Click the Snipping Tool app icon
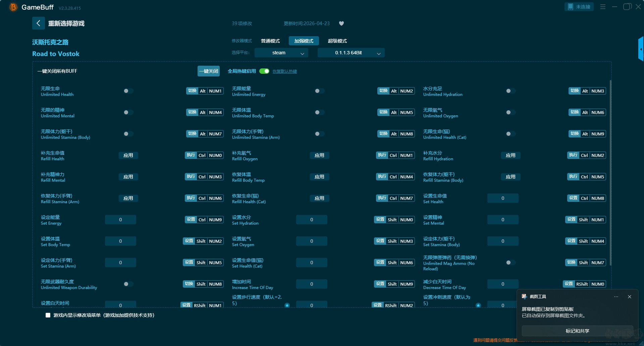This screenshot has height=346, width=644. [x=524, y=296]
